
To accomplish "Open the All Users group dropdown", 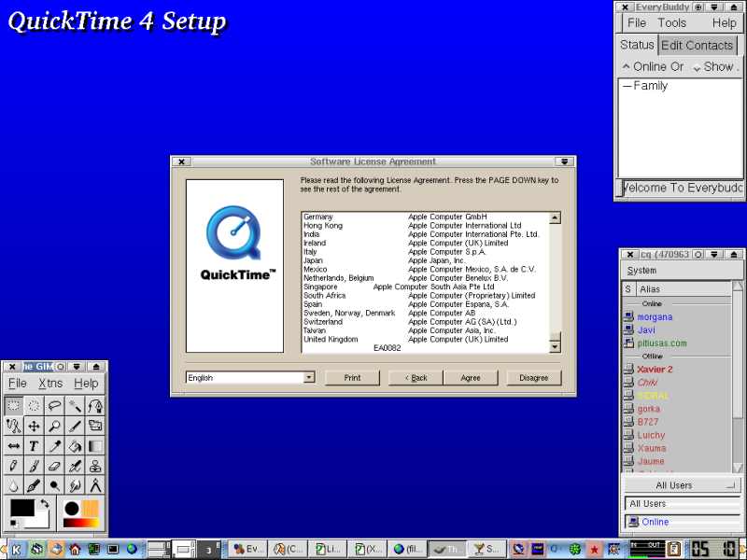I will point(683,485).
